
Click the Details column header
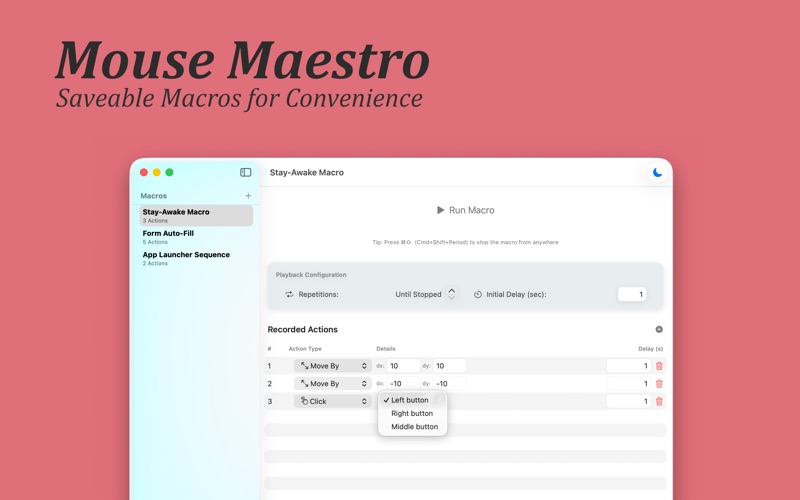(386, 349)
